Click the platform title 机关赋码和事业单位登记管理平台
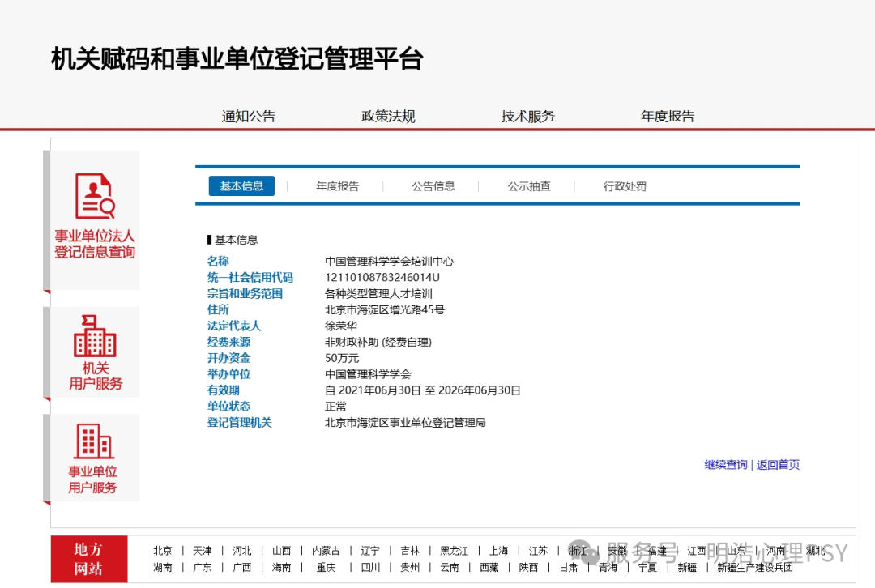Screen dimensions: 875x588 [x=237, y=58]
